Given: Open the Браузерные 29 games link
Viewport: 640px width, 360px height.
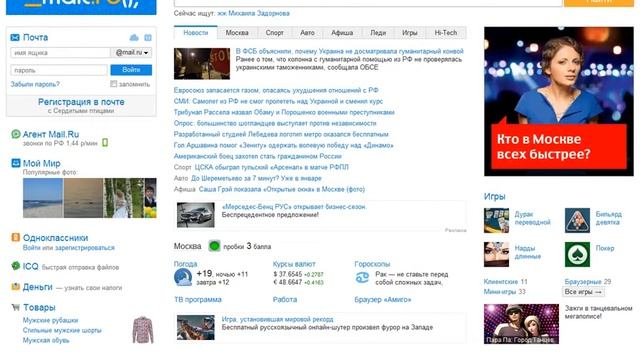Looking at the screenshot, I should tap(588, 282).
